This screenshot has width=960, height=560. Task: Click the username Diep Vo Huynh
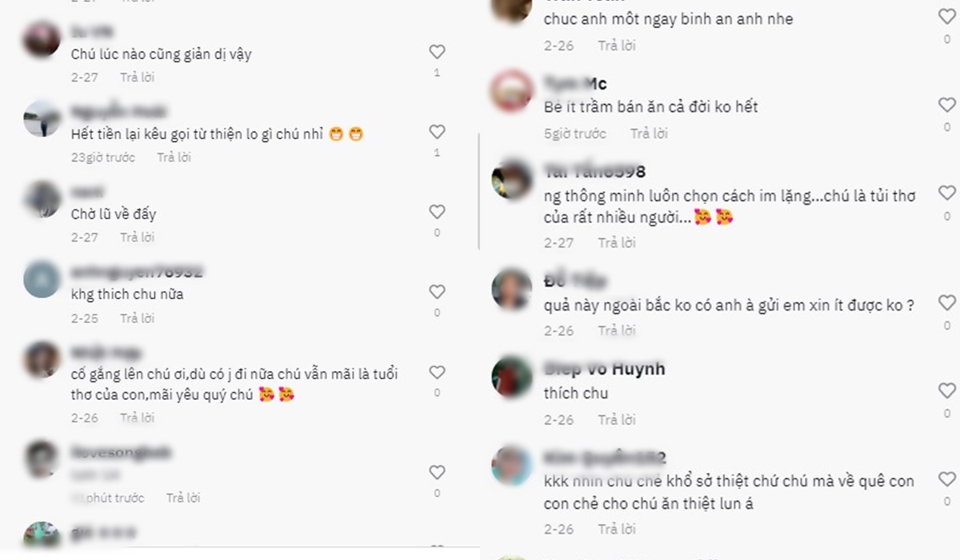coord(604,369)
